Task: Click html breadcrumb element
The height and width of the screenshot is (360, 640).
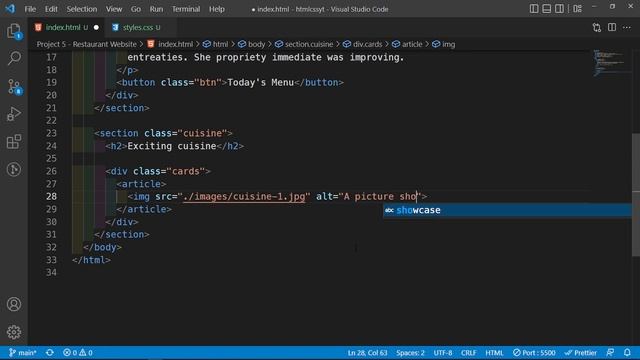Action: (x=220, y=44)
